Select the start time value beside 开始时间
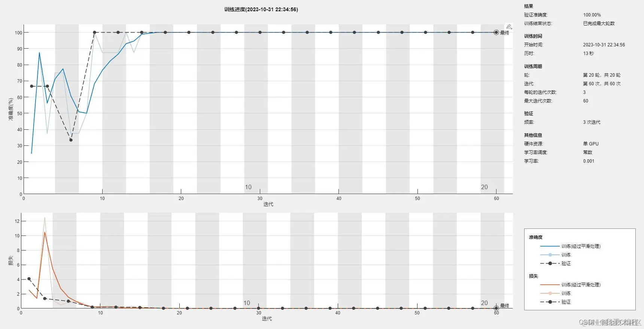 (x=604, y=45)
